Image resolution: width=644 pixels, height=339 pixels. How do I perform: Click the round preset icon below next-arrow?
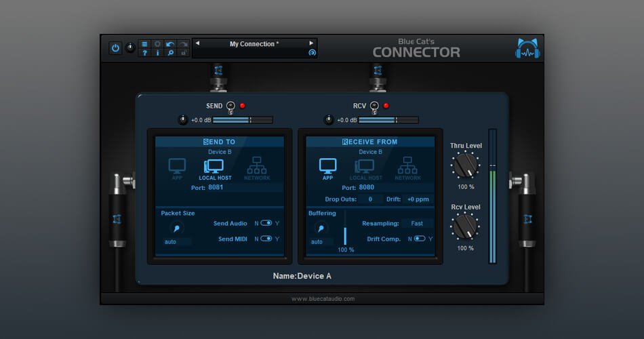pyautogui.click(x=312, y=53)
